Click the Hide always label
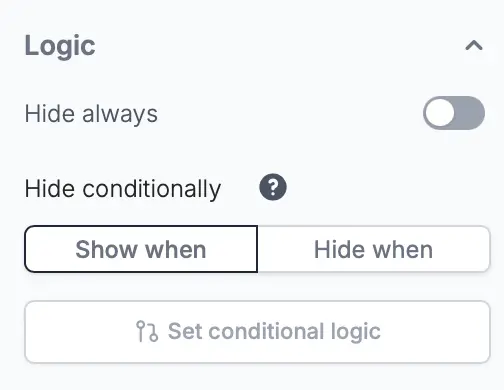The image size is (504, 390). [x=91, y=114]
